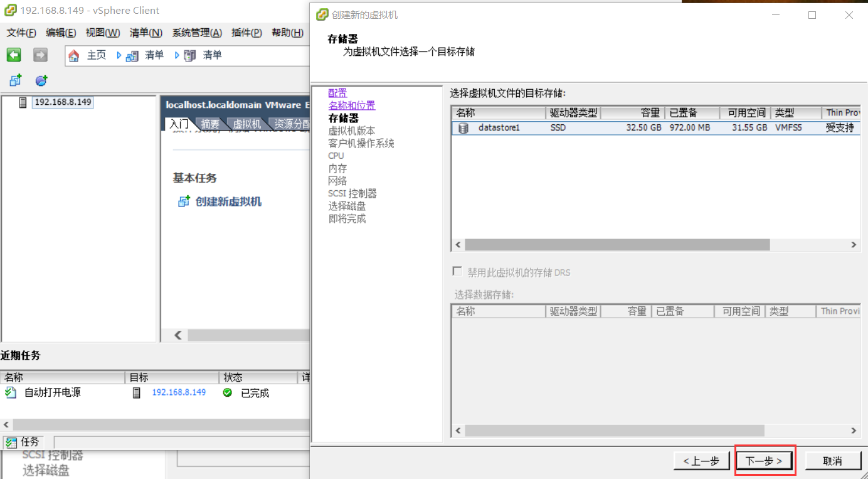
Task: Switch to the 虚拟机 tab
Action: [x=246, y=124]
